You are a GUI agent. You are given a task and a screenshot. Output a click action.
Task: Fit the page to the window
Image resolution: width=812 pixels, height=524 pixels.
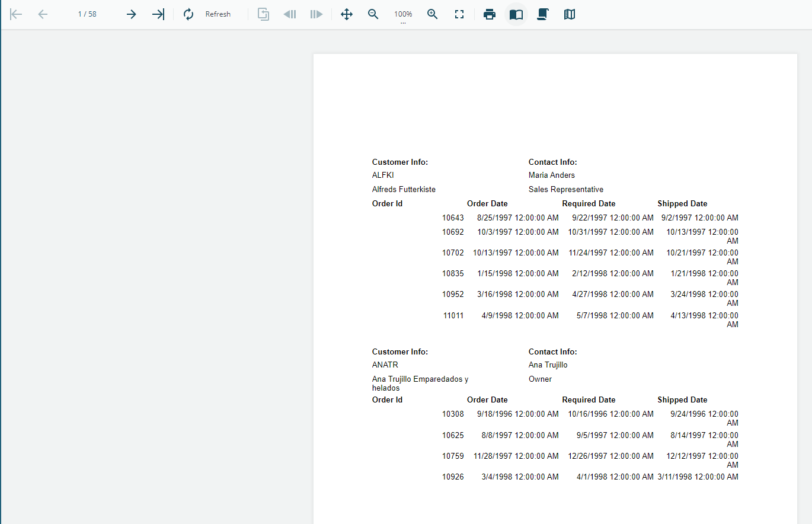pyautogui.click(x=459, y=14)
